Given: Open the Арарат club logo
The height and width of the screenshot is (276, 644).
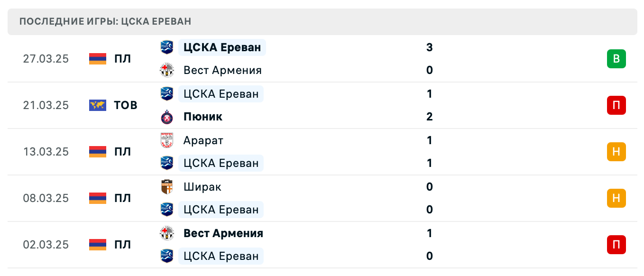Looking at the screenshot, I should pyautogui.click(x=167, y=140).
